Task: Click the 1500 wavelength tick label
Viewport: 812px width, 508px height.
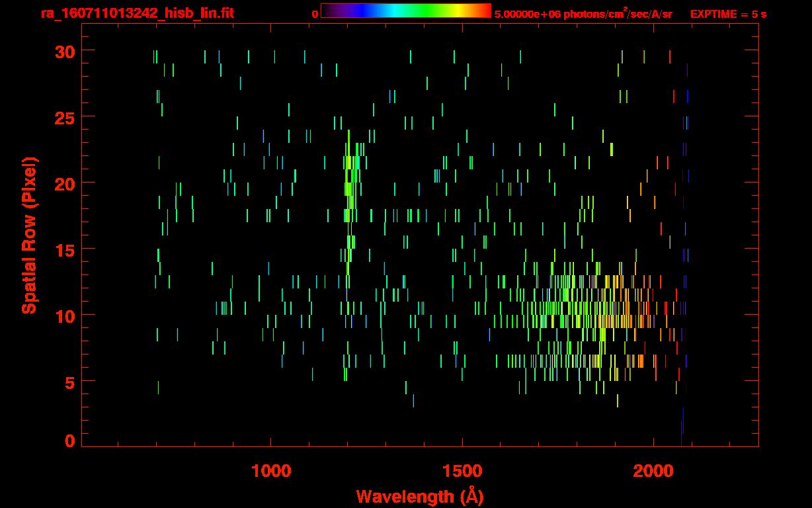Action: pyautogui.click(x=462, y=471)
